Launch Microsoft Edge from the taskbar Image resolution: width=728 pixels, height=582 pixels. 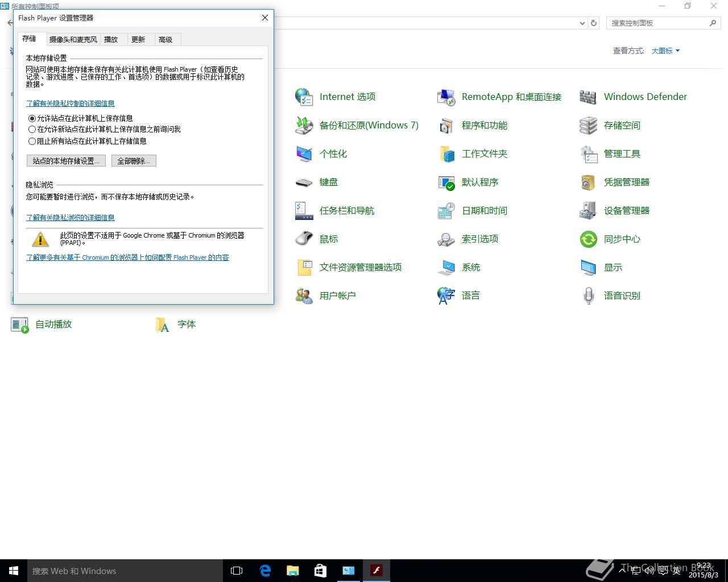click(x=265, y=571)
